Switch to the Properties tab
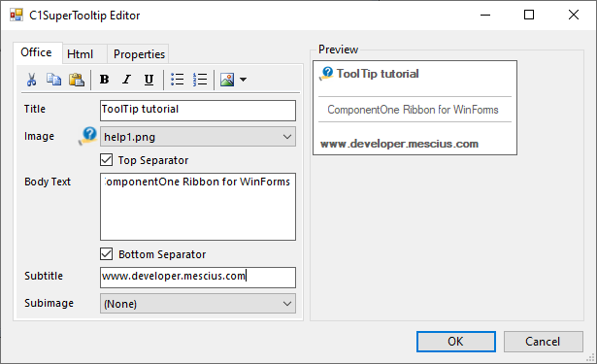The image size is (597, 364). (x=139, y=54)
